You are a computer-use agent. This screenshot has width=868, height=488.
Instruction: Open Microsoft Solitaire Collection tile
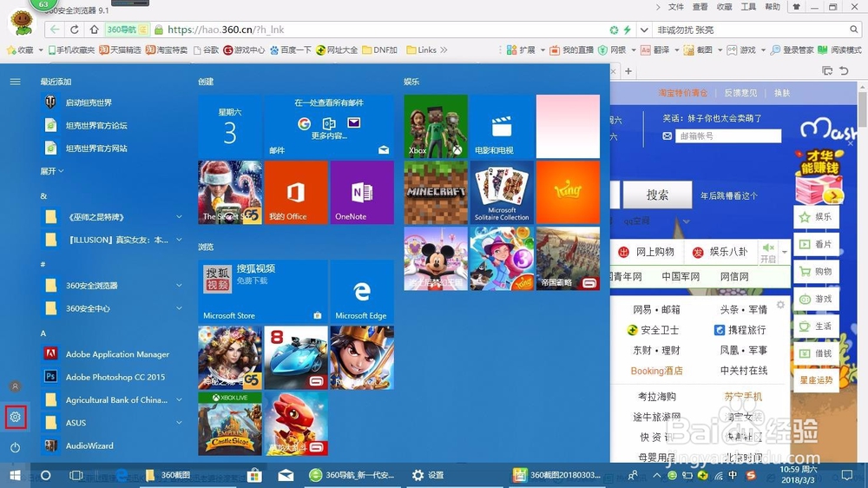coord(502,192)
